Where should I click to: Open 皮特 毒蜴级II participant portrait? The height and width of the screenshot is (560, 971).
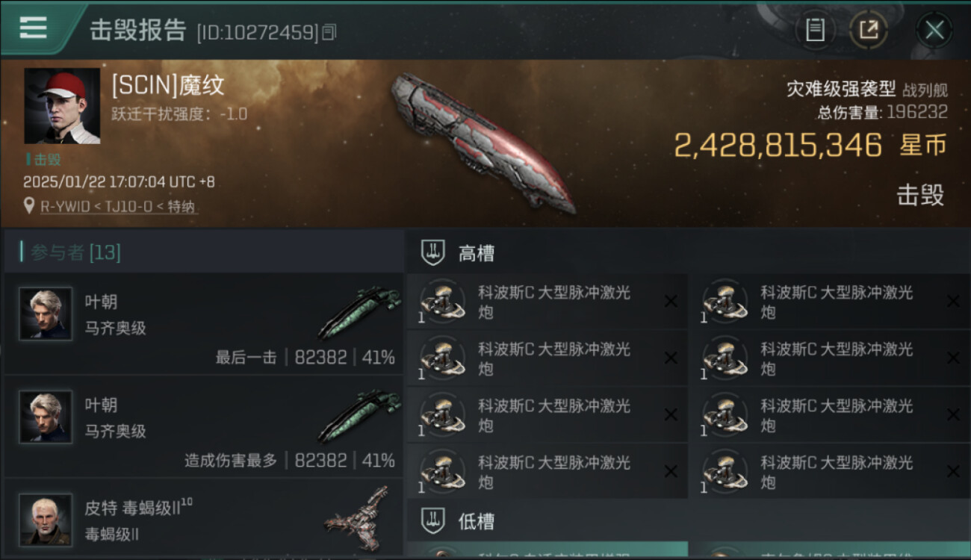point(46,520)
